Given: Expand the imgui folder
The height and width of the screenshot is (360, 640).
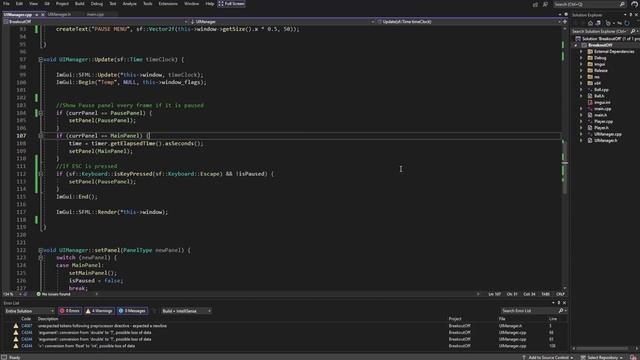Looking at the screenshot, I should point(581,64).
